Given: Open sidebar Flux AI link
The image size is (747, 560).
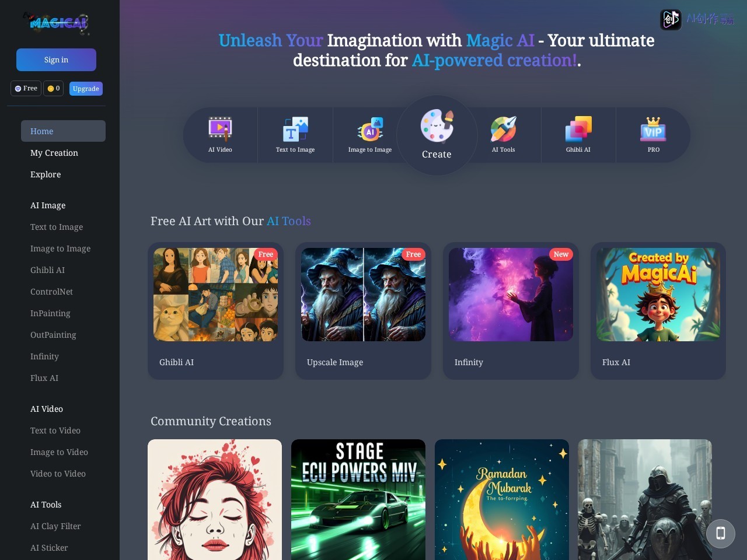Looking at the screenshot, I should pos(44,378).
